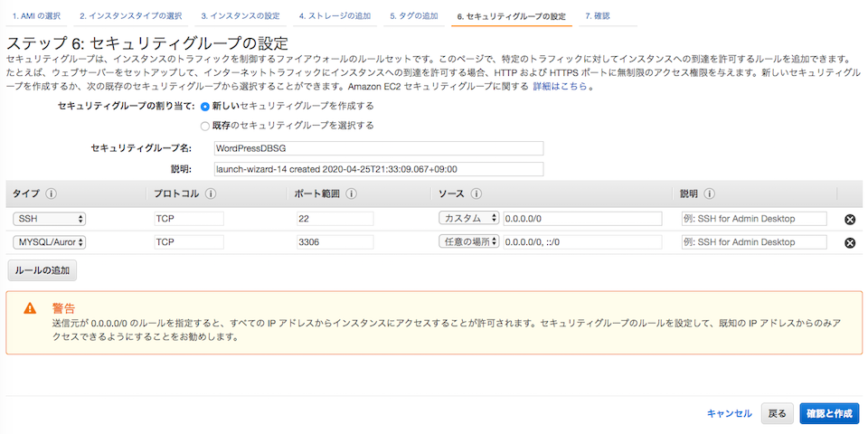Remove the SSH rule with X icon

coord(850,220)
